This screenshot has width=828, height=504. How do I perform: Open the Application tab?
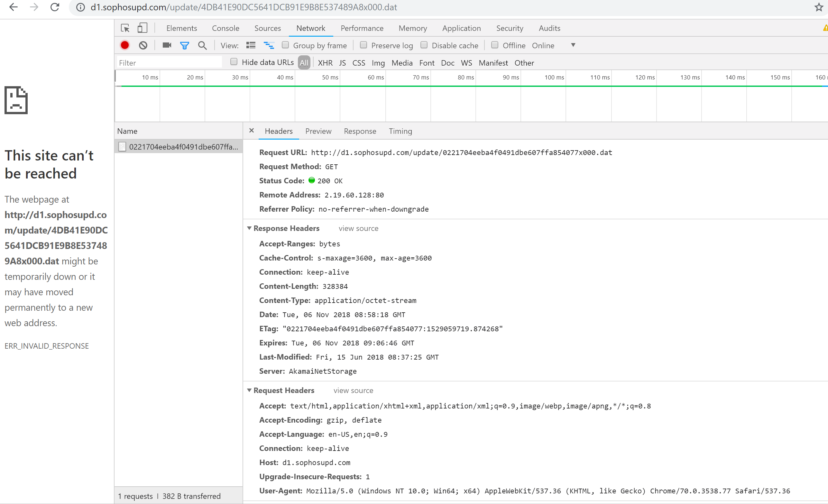(x=461, y=28)
